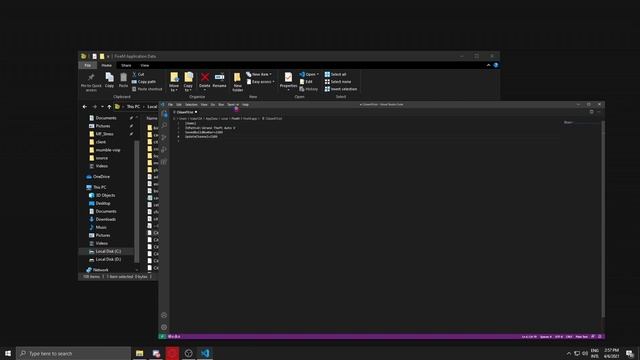Image resolution: width=640 pixels, height=360 pixels.
Task: Click Cut in the Clipboard group
Action: (x=138, y=74)
